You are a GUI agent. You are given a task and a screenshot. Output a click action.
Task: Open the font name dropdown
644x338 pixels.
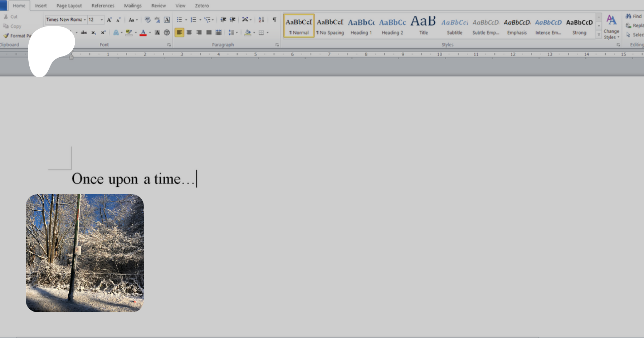point(85,20)
